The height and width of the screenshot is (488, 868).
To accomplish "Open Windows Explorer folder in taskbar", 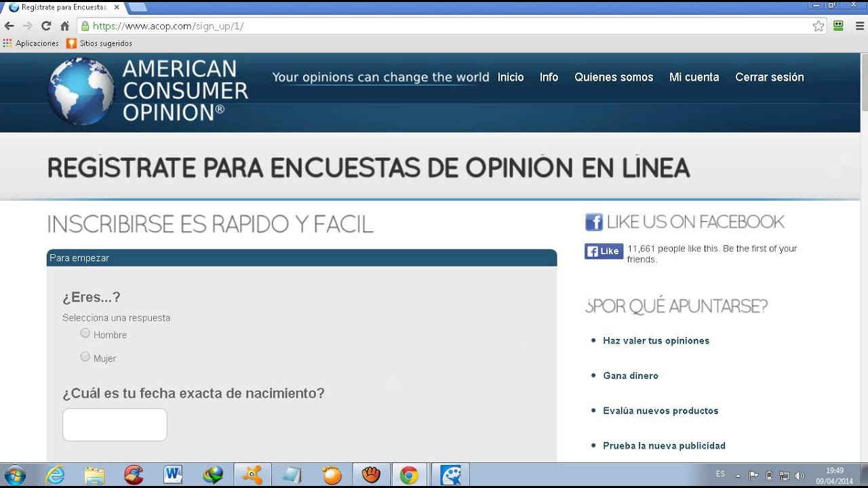I will (x=94, y=475).
